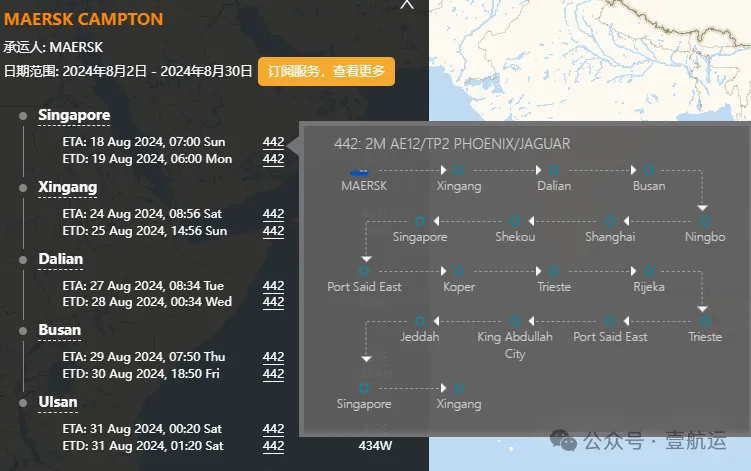This screenshot has height=471, width=751.
Task: Click voyage 442 beside Dalian ETA 27 Aug
Action: coord(273,286)
